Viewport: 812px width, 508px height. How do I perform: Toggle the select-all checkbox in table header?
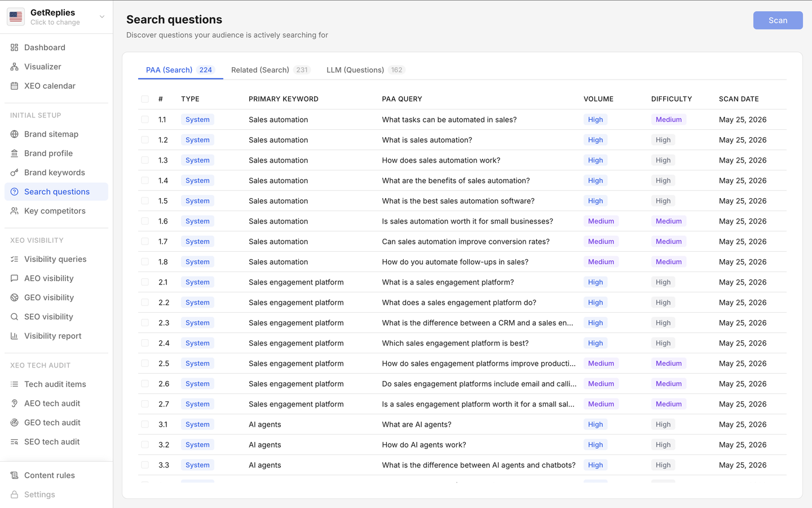(145, 99)
